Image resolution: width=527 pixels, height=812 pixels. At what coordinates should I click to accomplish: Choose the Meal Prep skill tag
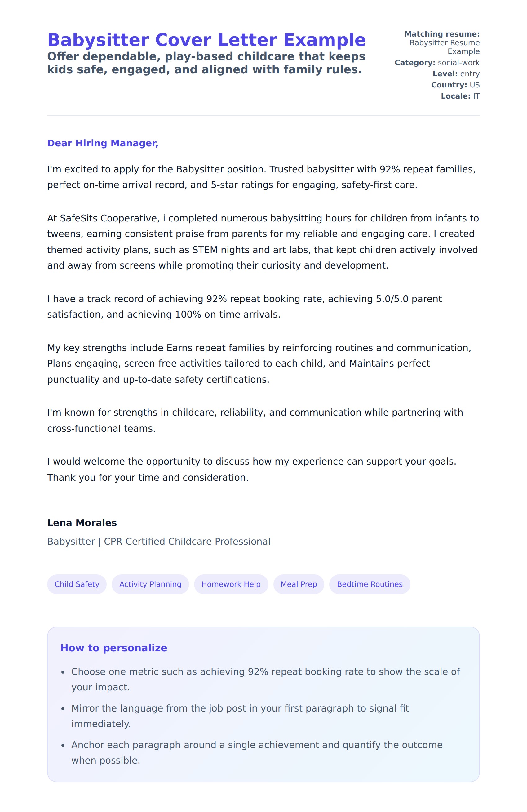(x=299, y=584)
